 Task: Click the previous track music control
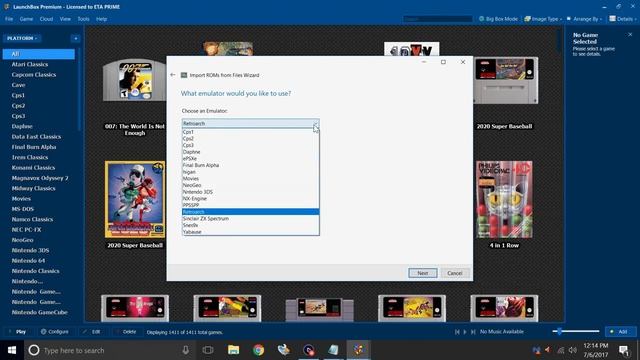457,332
